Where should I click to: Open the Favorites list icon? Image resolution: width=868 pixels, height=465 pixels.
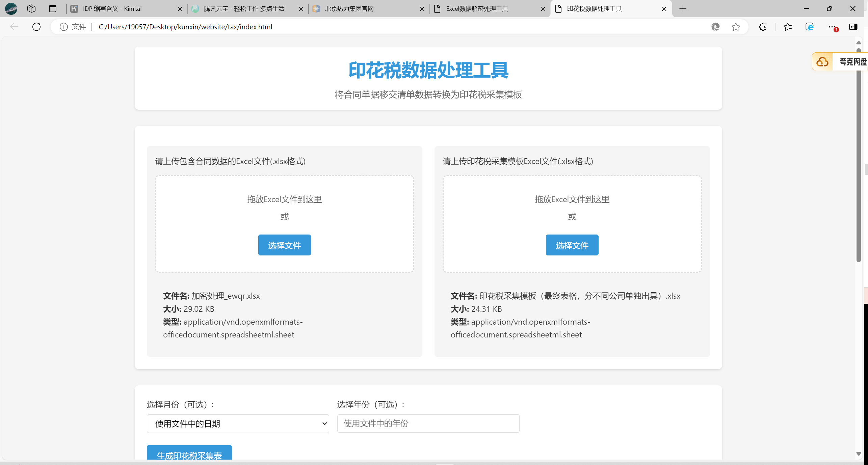pos(788,27)
